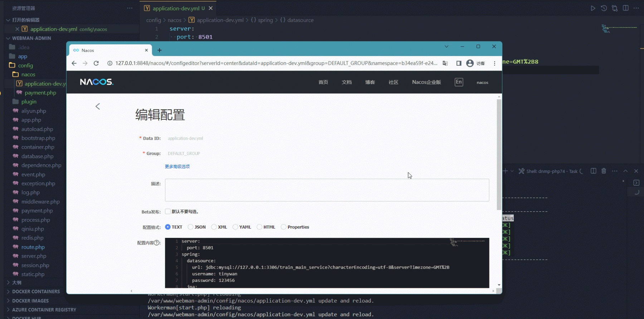Click the Nacos back arrow beside 编辑配置
The width and height of the screenshot is (644, 319).
98,106
